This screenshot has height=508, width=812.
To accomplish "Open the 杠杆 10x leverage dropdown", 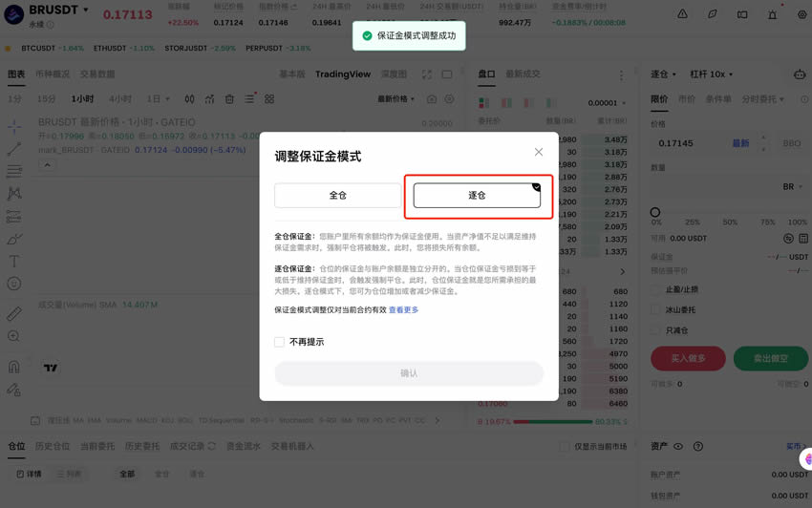I will [x=711, y=74].
